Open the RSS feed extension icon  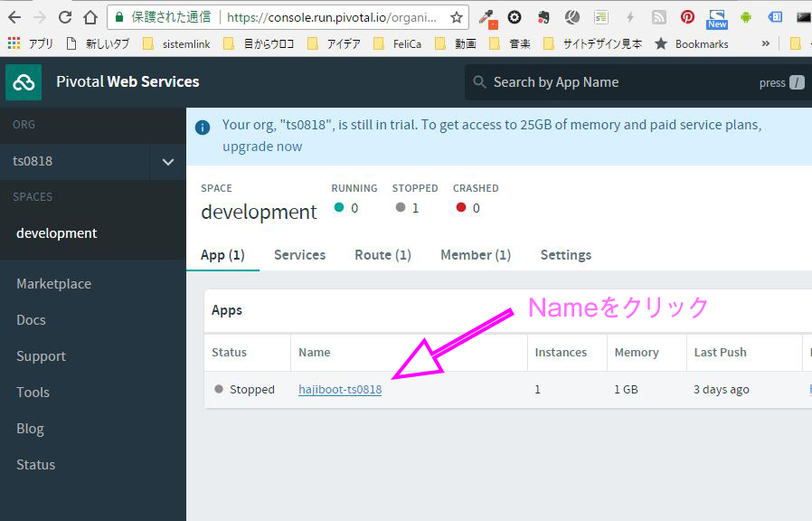click(658, 17)
